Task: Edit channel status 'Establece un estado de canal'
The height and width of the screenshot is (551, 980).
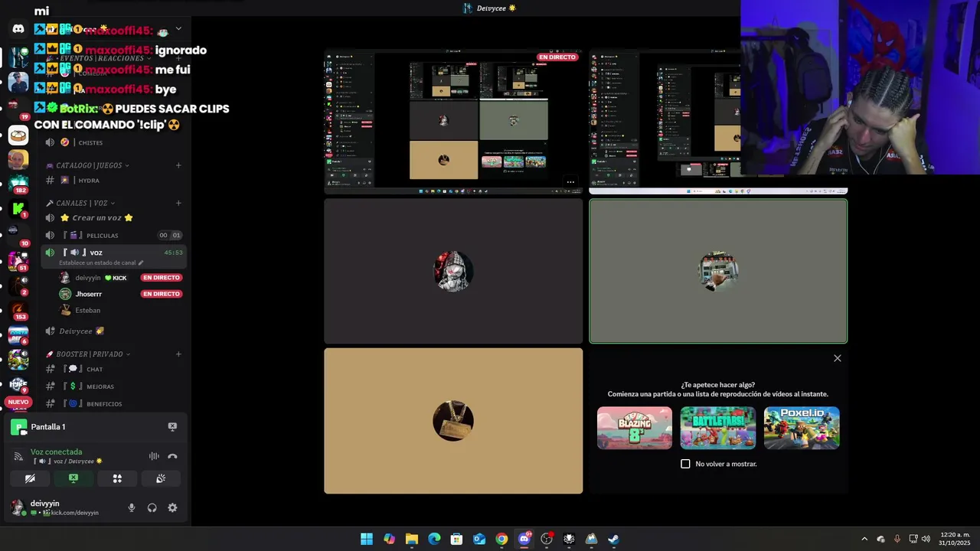Action: (x=101, y=262)
